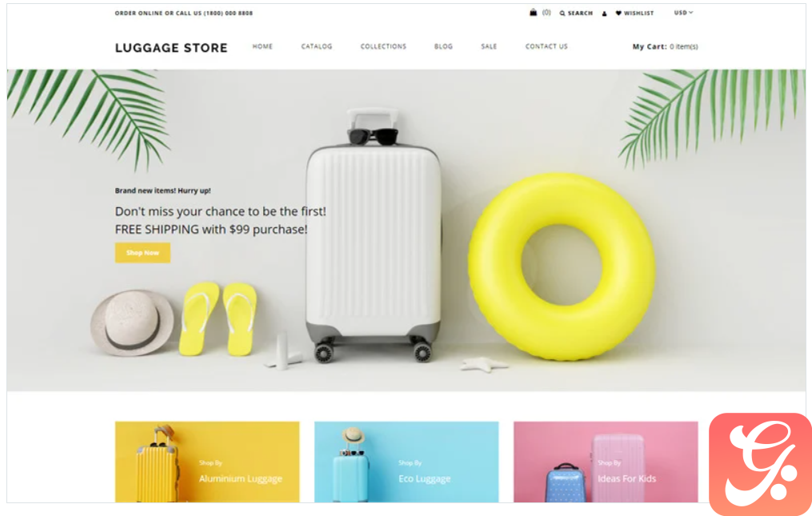Click the yellow Shop Now button

click(x=142, y=253)
